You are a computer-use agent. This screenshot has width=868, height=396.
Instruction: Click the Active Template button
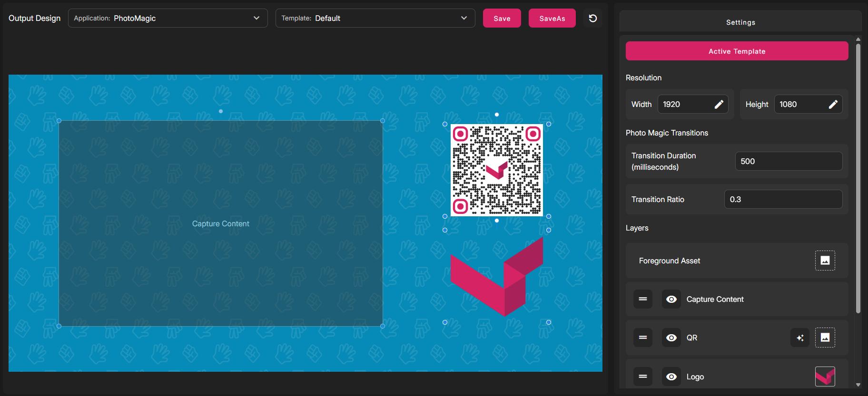737,51
